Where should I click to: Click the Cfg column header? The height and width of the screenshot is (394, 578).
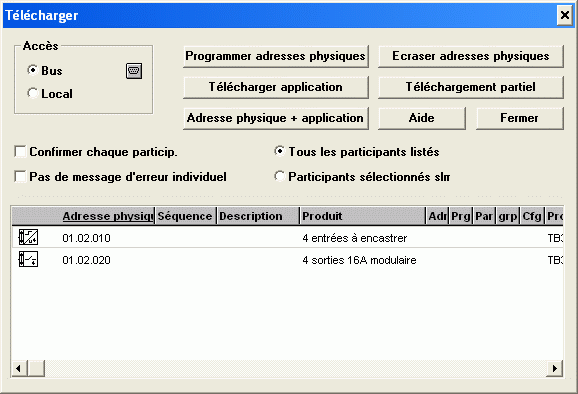[x=532, y=216]
